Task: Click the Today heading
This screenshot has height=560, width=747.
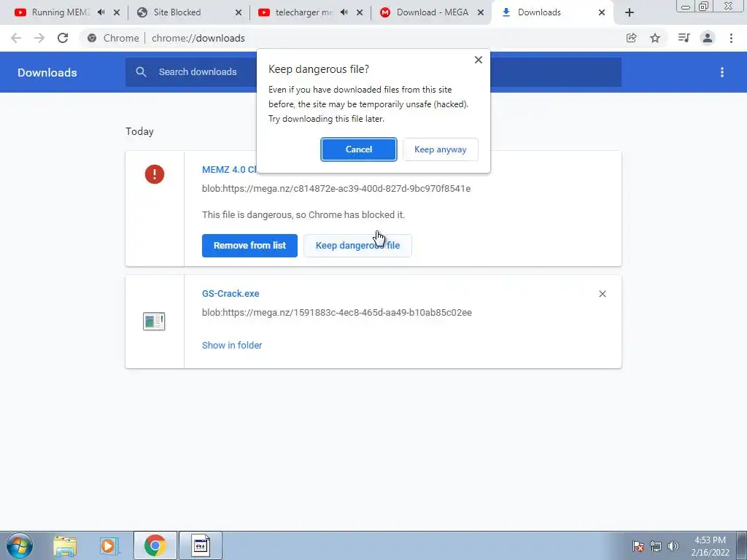Action: click(139, 131)
